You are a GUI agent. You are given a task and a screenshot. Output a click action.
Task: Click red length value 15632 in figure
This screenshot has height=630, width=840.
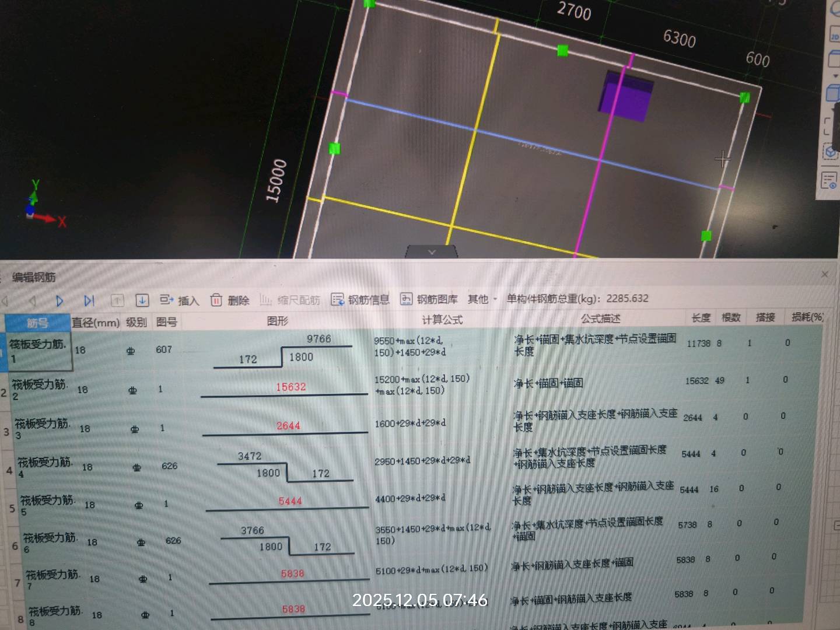290,387
